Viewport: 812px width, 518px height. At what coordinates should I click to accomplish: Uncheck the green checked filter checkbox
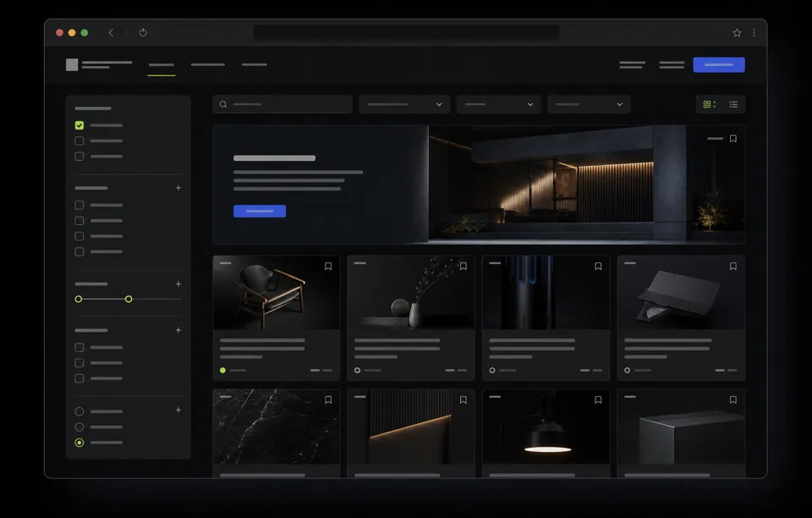(80, 125)
